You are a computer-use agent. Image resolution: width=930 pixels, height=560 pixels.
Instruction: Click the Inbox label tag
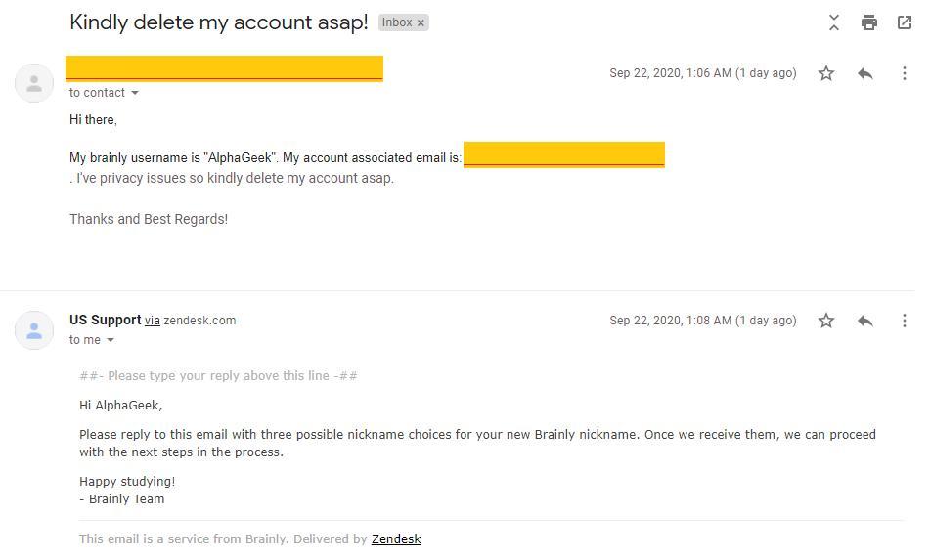pyautogui.click(x=397, y=22)
